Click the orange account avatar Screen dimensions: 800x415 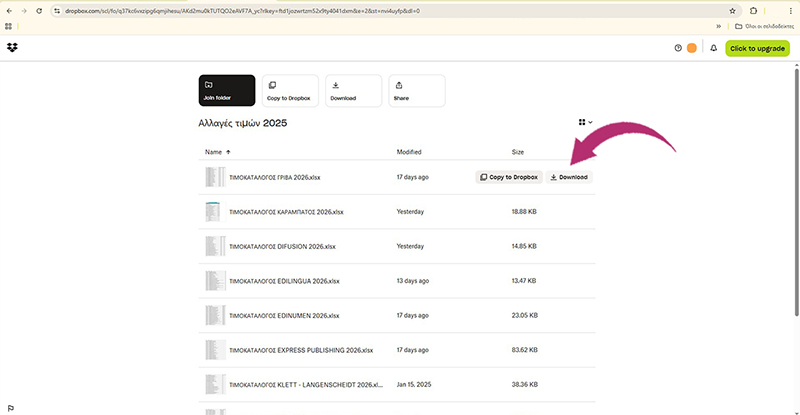692,48
